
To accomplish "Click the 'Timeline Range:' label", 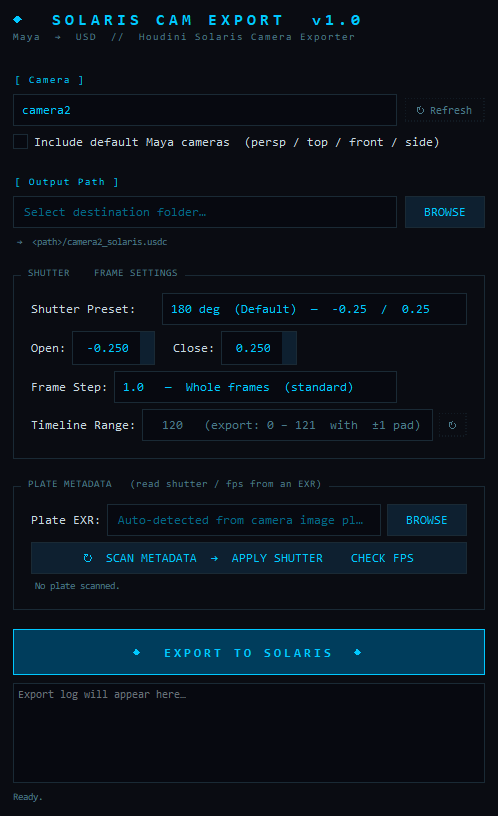I will 83,425.
